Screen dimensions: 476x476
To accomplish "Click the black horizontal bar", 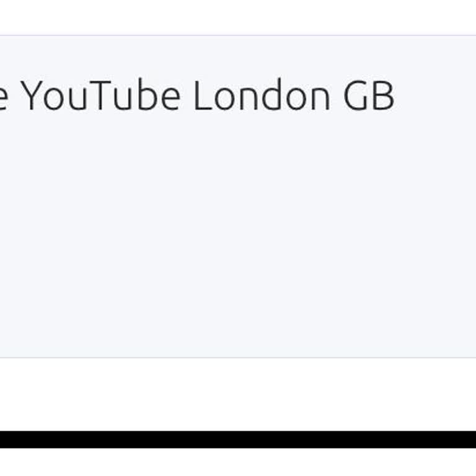I will pos(238,439).
